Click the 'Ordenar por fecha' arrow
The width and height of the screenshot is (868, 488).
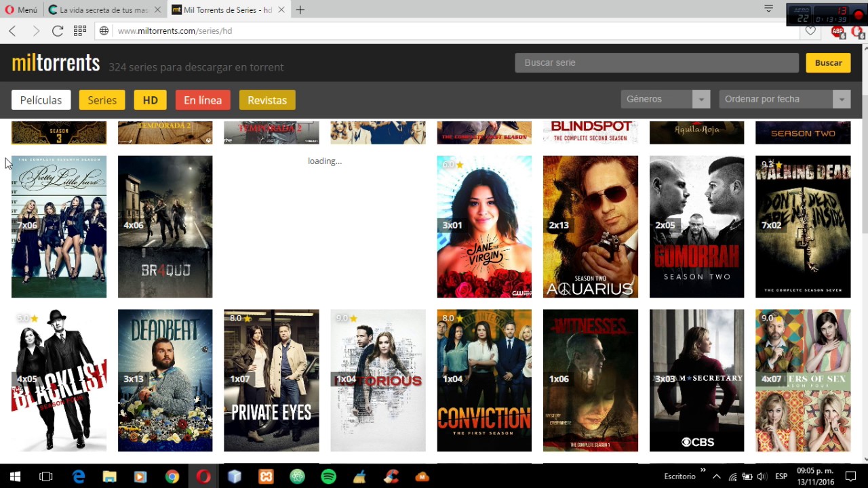pyautogui.click(x=842, y=100)
